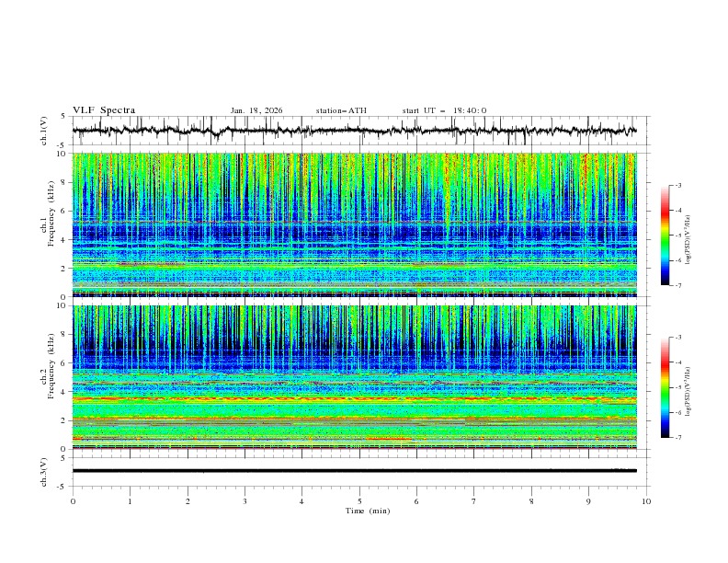The width and height of the screenshot is (728, 563).
Task: Click the "start UT = 18:40:0" text
Action: tap(444, 110)
